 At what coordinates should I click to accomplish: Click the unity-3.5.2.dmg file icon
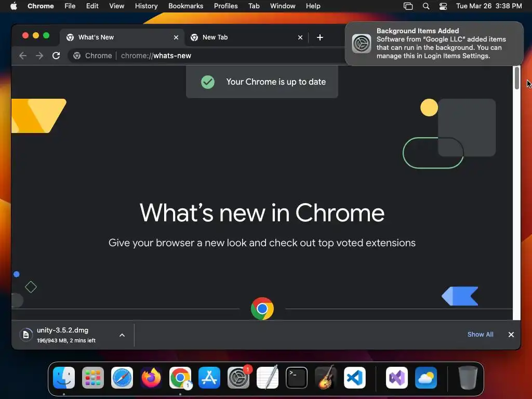[26, 335]
